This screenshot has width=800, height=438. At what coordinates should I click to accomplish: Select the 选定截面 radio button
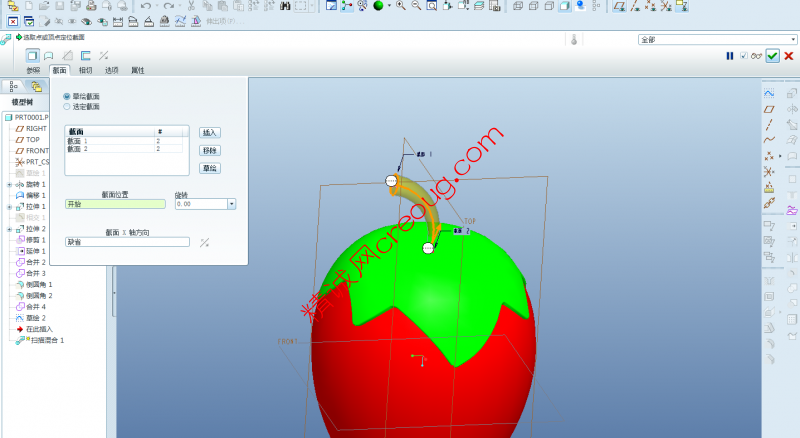tap(67, 107)
